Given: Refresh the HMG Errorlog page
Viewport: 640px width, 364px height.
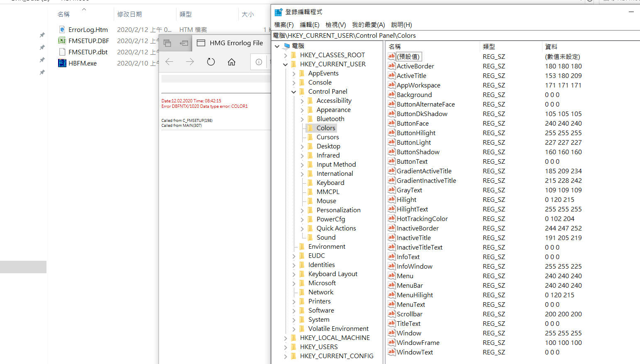Looking at the screenshot, I should 211,62.
